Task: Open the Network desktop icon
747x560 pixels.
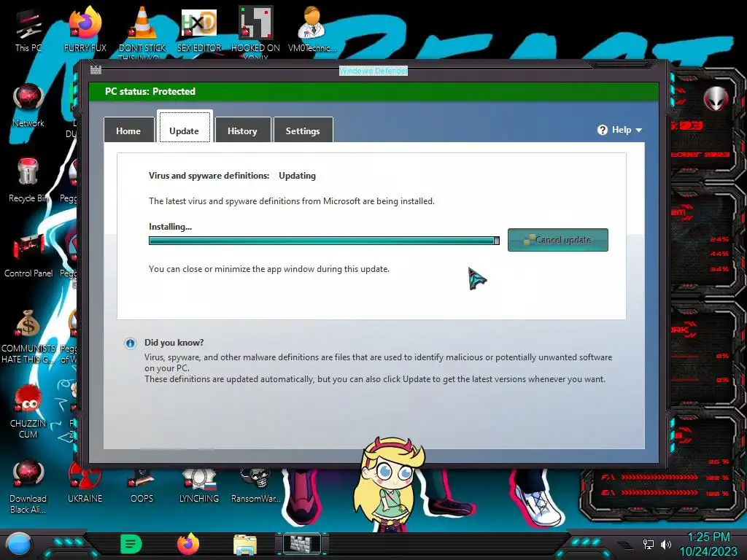Action: (28, 106)
